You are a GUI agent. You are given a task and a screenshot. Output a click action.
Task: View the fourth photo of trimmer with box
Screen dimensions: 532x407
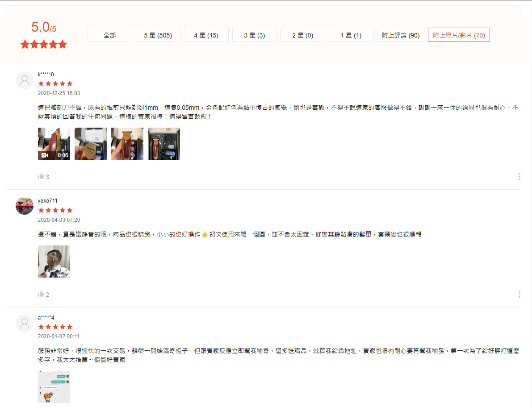coord(164,144)
